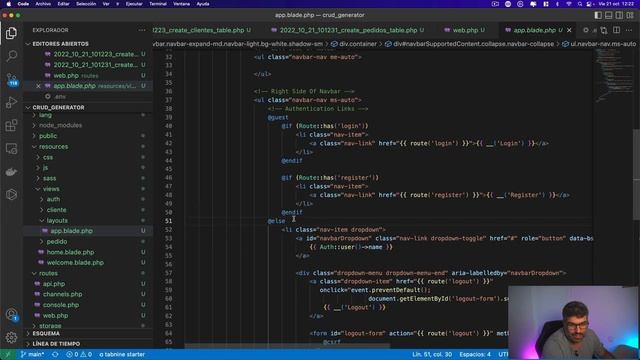Viewport: 640px width, 360px height.
Task: Expand the sass folder
Action: [x=49, y=178]
